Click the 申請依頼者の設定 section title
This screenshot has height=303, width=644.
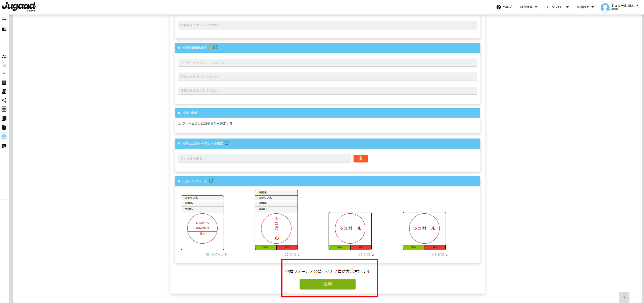[195, 48]
